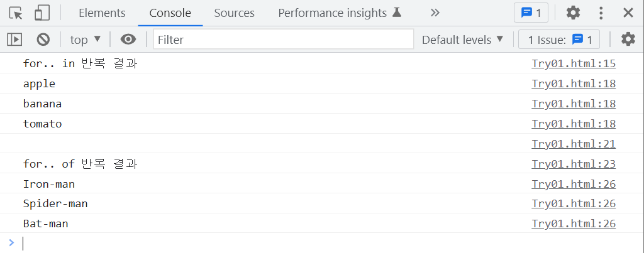Viewport: 644px width, 253px height.
Task: Open live expression eye icon
Action: point(128,40)
